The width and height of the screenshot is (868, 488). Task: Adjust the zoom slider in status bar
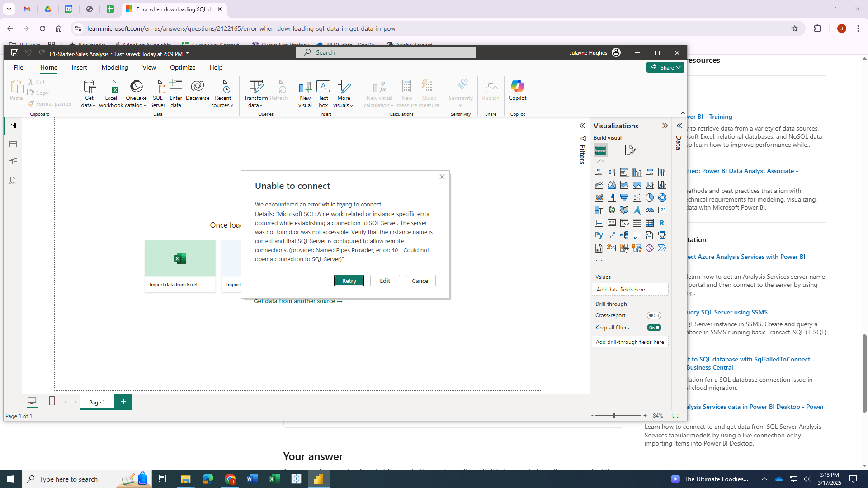(x=615, y=416)
